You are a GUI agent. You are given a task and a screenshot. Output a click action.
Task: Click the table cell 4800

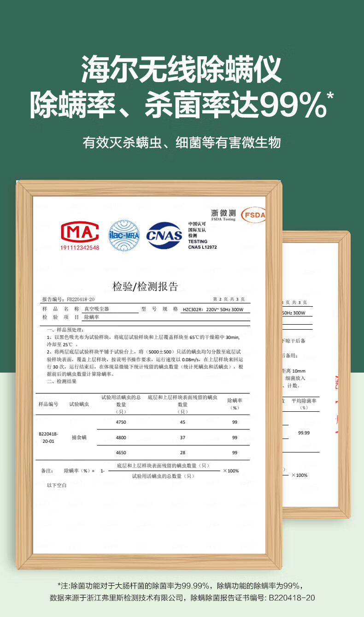pos(121,438)
